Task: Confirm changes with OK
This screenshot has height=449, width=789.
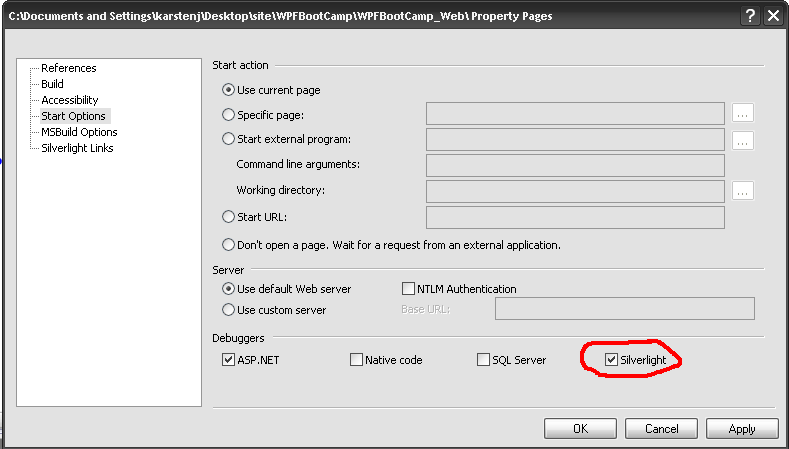Action: click(x=580, y=428)
